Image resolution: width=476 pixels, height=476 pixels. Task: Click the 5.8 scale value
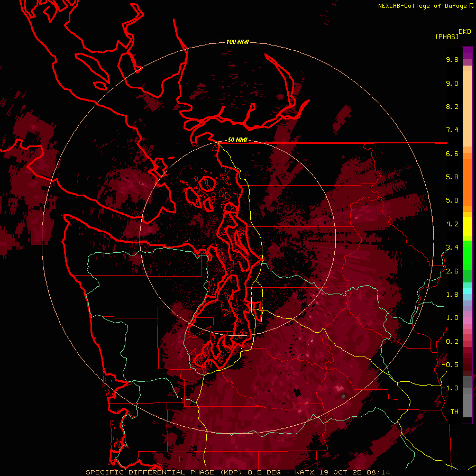click(x=452, y=177)
